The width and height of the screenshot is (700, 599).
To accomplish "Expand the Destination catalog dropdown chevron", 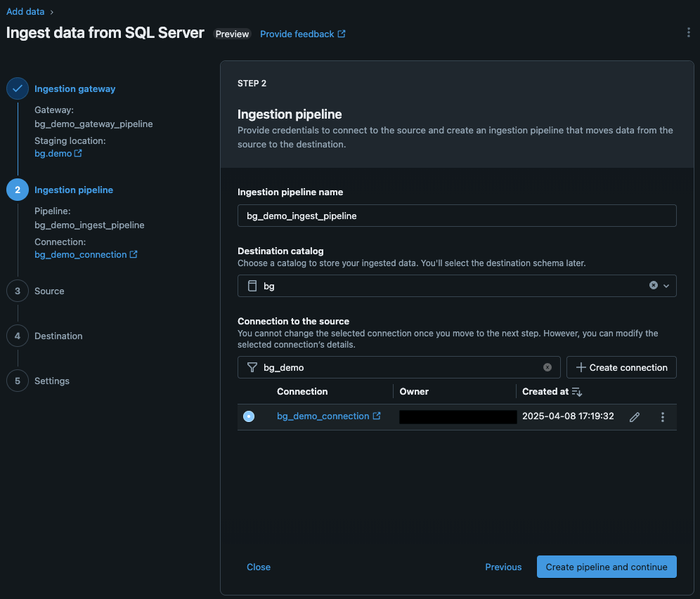I will 666,286.
